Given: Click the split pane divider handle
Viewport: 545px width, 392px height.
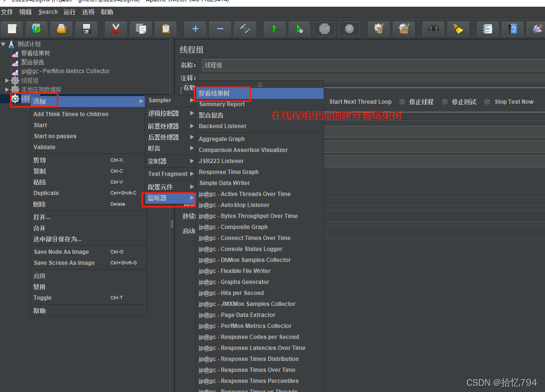Looking at the screenshot, I should (172, 224).
